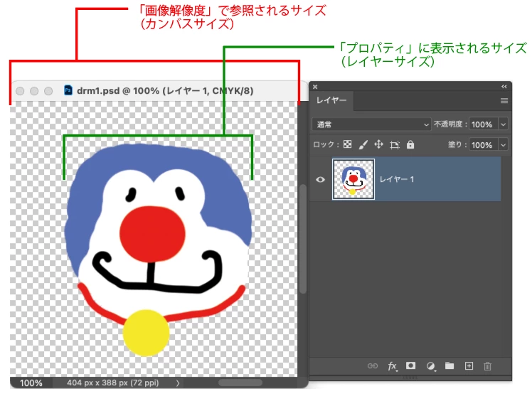
Task: Click the lock image pixels brush icon
Action: [363, 145]
